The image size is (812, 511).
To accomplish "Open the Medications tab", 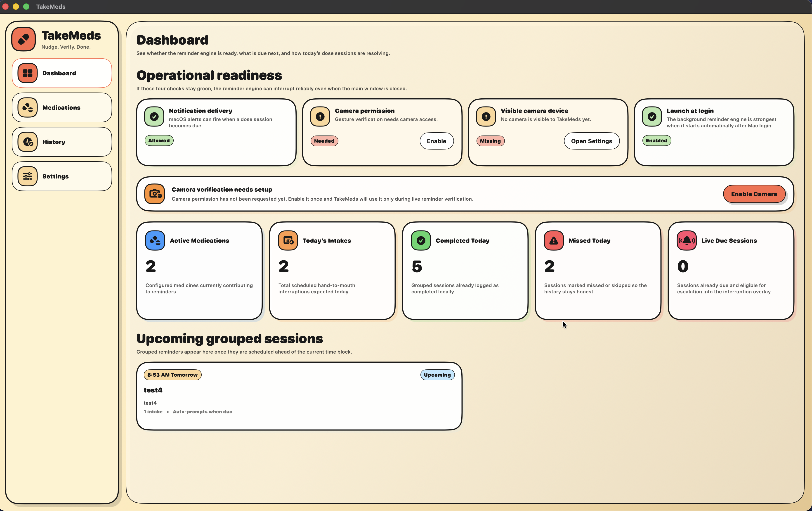I will pos(62,107).
